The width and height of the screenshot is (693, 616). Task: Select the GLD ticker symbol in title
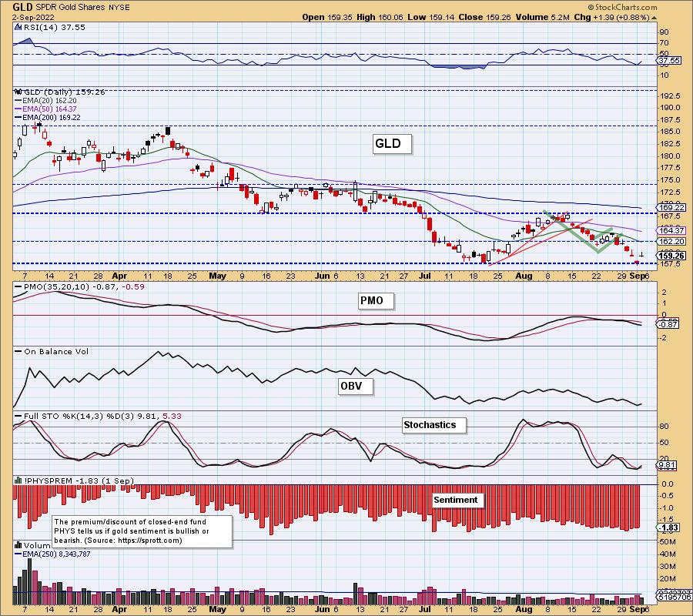(x=22, y=8)
